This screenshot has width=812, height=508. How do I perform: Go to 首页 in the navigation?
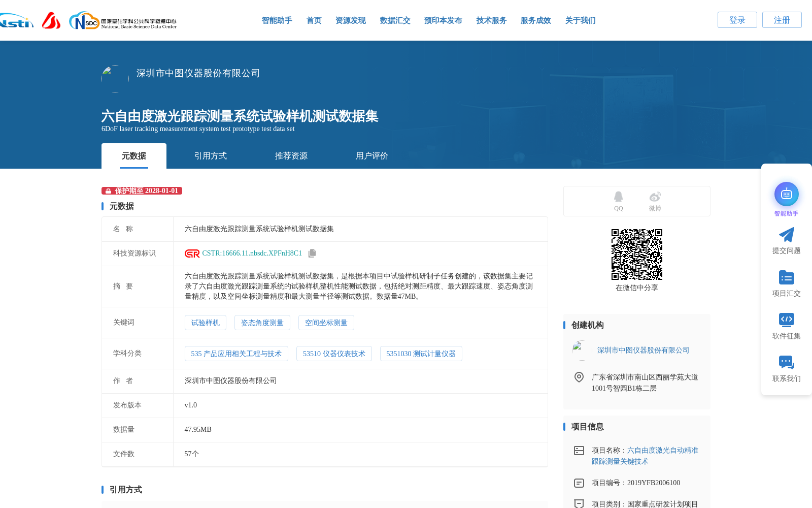click(x=314, y=20)
